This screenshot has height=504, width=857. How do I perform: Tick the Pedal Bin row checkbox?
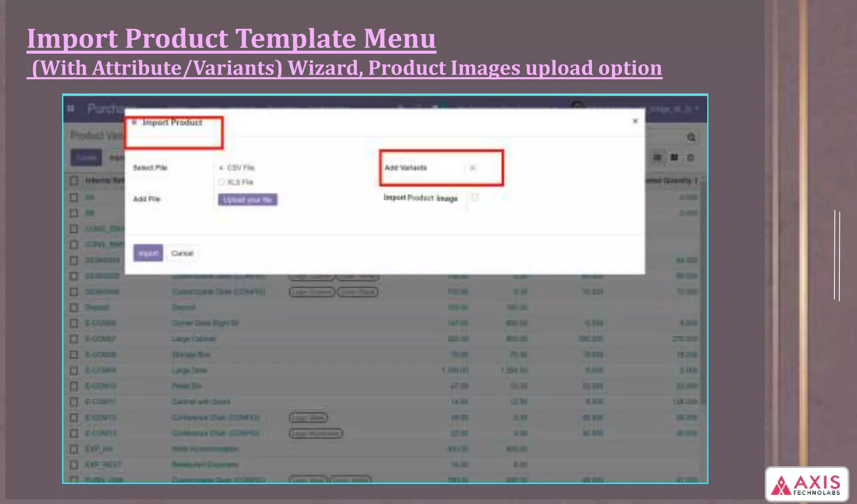[74, 386]
